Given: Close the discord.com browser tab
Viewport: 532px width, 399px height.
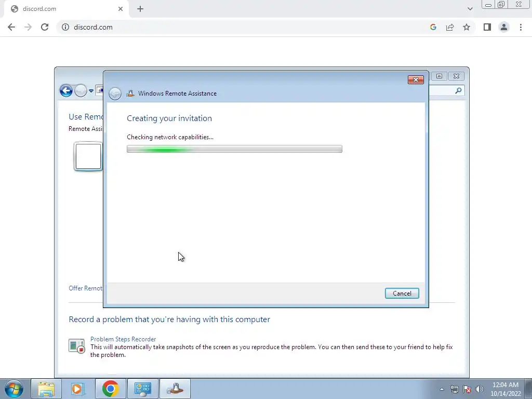Looking at the screenshot, I should pos(121,9).
